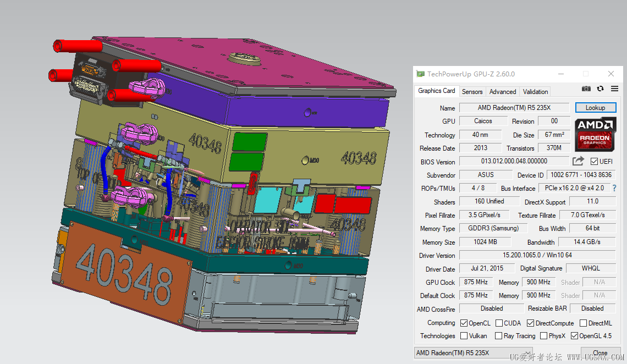This screenshot has width=627, height=364.
Task: Click the Release Date value 2013
Action: (480, 148)
